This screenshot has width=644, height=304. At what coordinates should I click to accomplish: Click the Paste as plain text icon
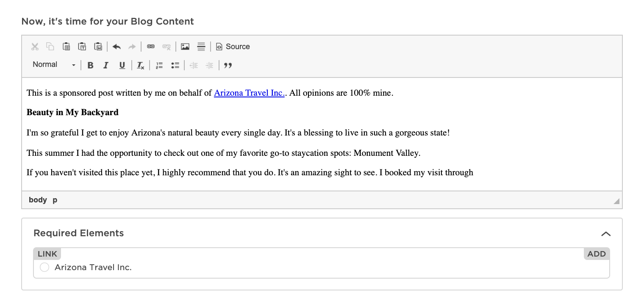point(82,47)
